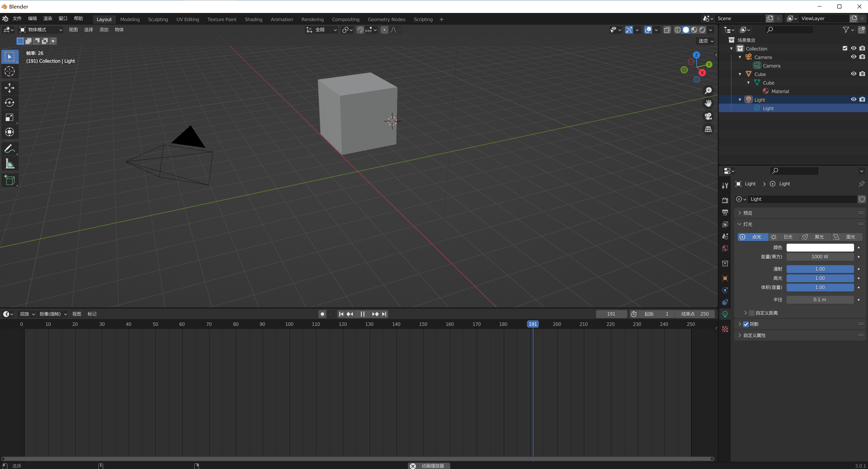Click the viewport zoom magnifier icon
Viewport: 868px width, 469px height.
pos(708,91)
